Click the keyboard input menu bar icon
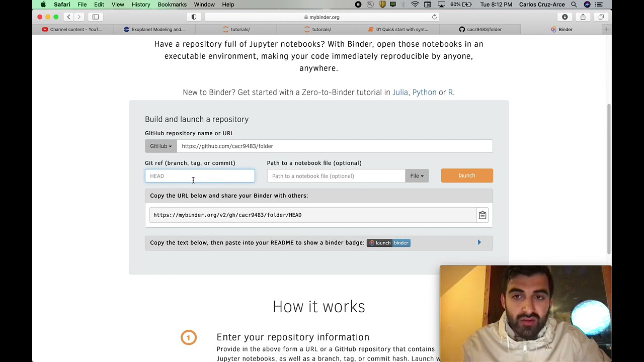 point(428,5)
